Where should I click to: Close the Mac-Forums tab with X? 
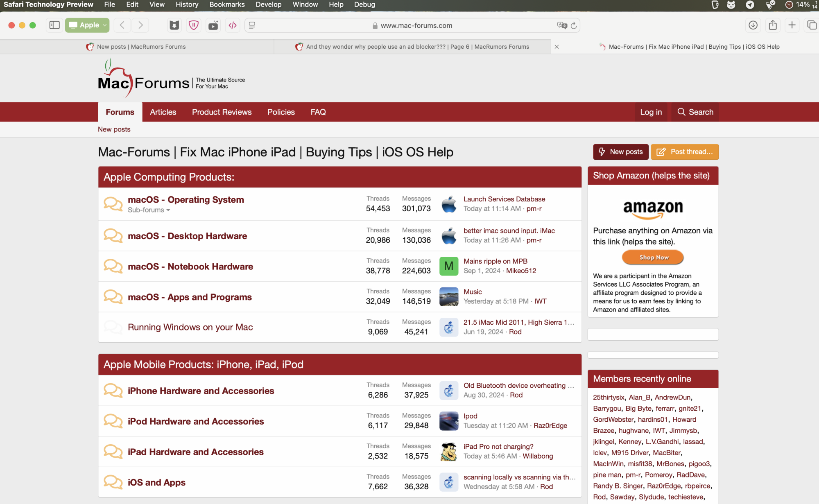click(x=557, y=47)
